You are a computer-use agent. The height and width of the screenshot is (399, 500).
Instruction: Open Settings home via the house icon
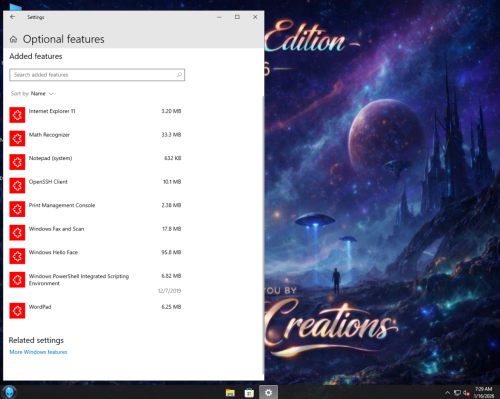point(13,39)
